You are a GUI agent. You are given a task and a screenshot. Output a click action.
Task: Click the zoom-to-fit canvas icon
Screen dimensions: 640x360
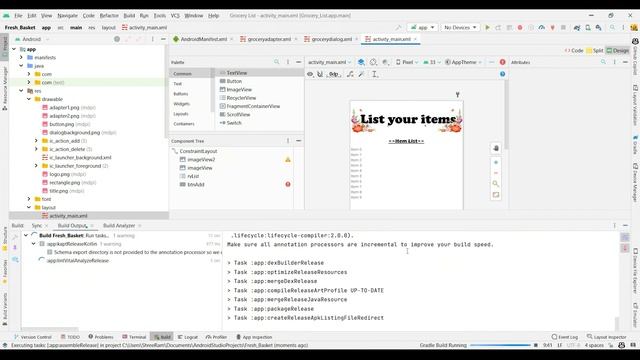pyautogui.click(x=496, y=195)
